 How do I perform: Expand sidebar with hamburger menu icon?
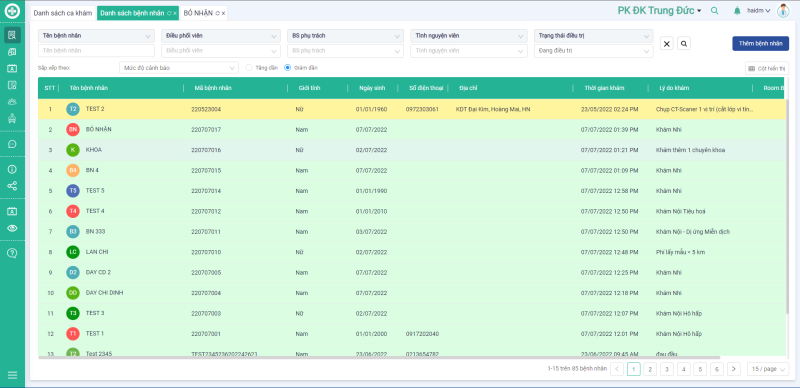point(12,375)
